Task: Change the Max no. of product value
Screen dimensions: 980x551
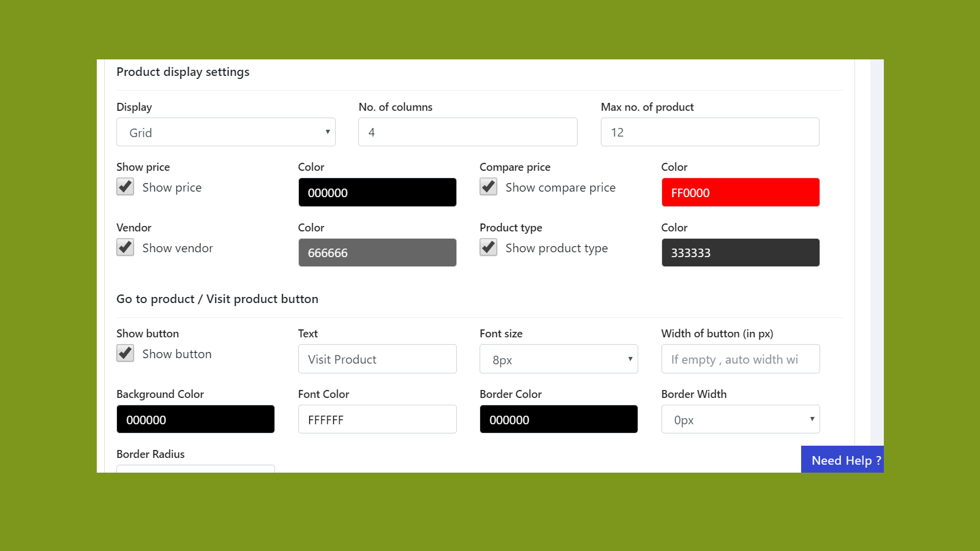Action: pos(710,132)
